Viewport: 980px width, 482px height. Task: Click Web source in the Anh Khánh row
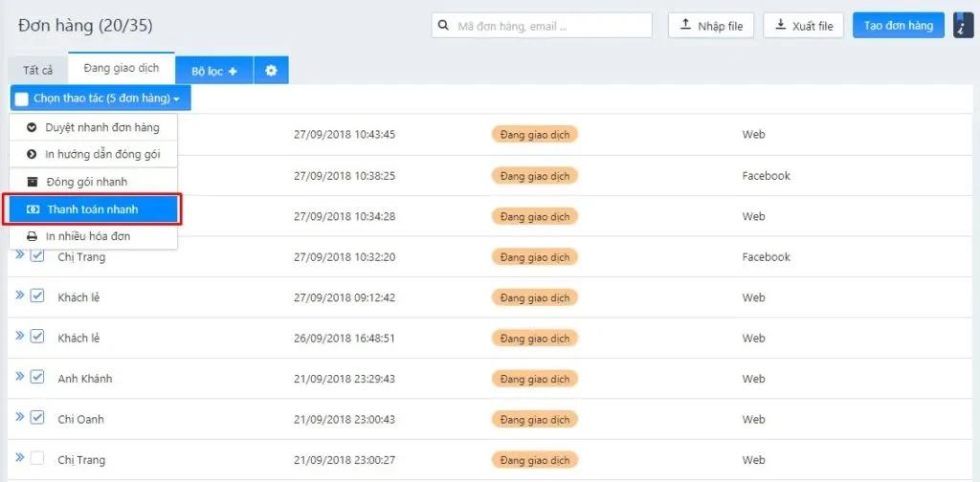tap(754, 379)
